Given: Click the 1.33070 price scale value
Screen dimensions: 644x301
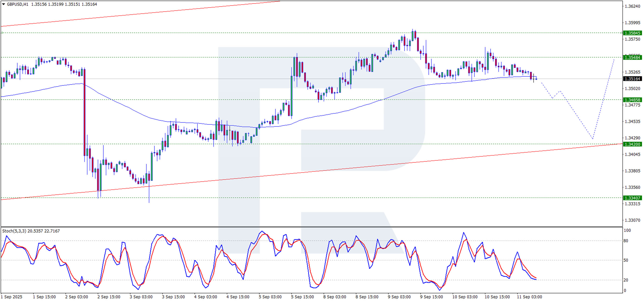Looking at the screenshot, I should [632, 220].
